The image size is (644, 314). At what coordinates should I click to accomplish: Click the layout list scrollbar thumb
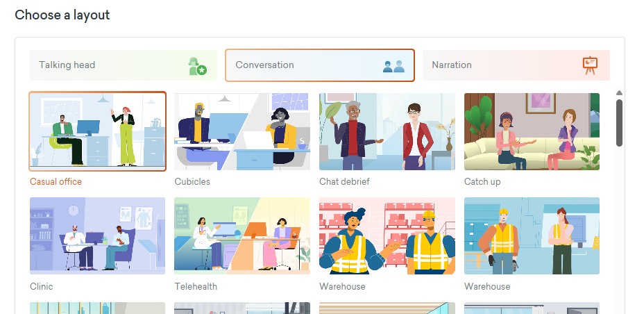click(619, 123)
